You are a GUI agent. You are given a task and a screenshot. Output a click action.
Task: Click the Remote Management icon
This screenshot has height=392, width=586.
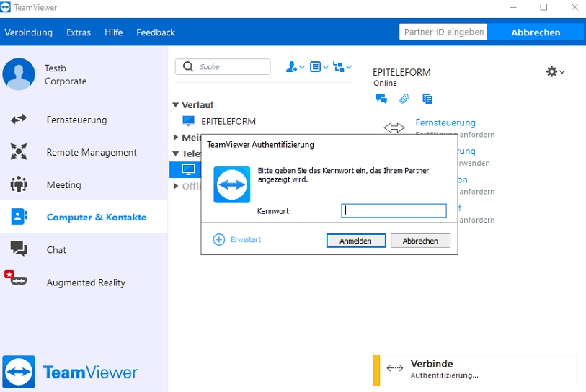[19, 152]
